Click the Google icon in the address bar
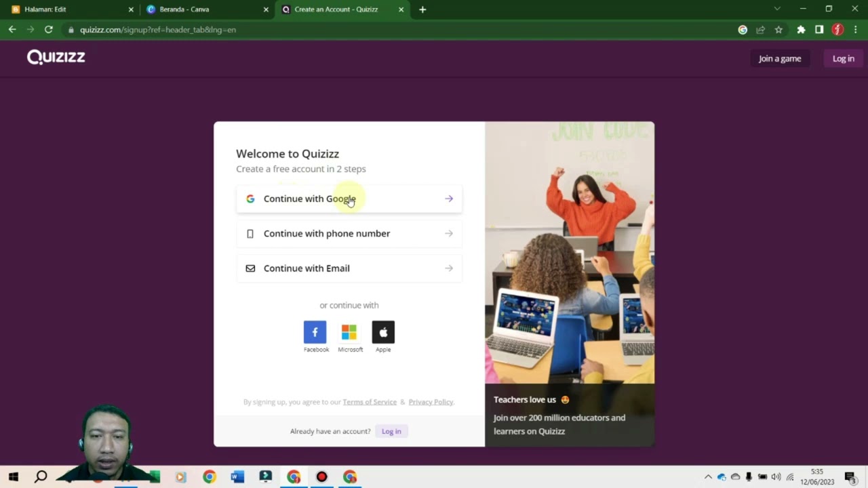 click(743, 30)
